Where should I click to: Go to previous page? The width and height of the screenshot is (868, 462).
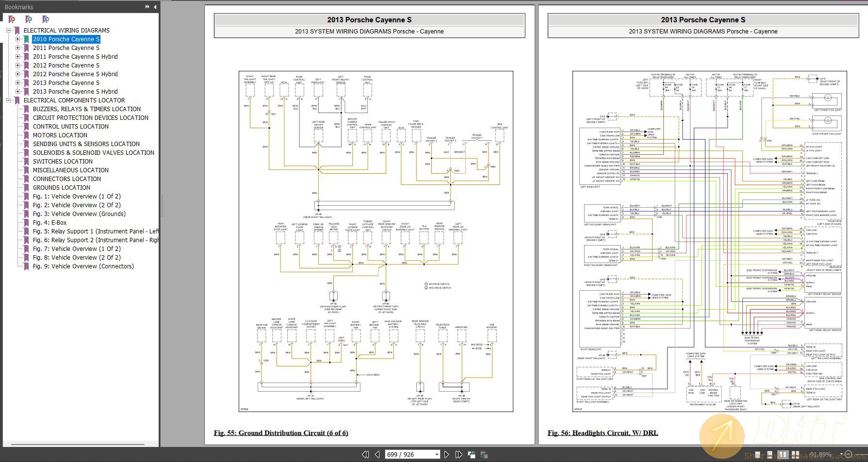[x=377, y=455]
